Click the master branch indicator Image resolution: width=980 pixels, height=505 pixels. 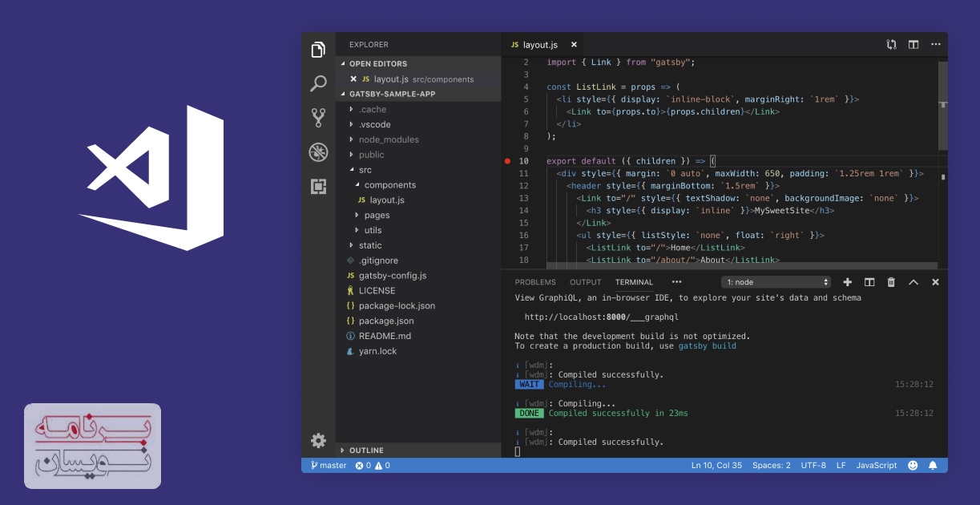tap(329, 465)
